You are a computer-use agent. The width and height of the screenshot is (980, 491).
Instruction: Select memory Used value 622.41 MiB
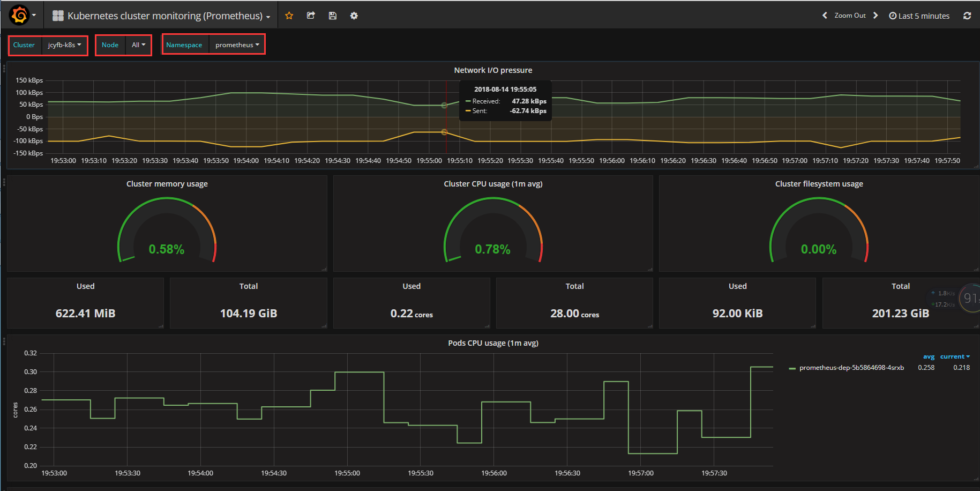(86, 313)
